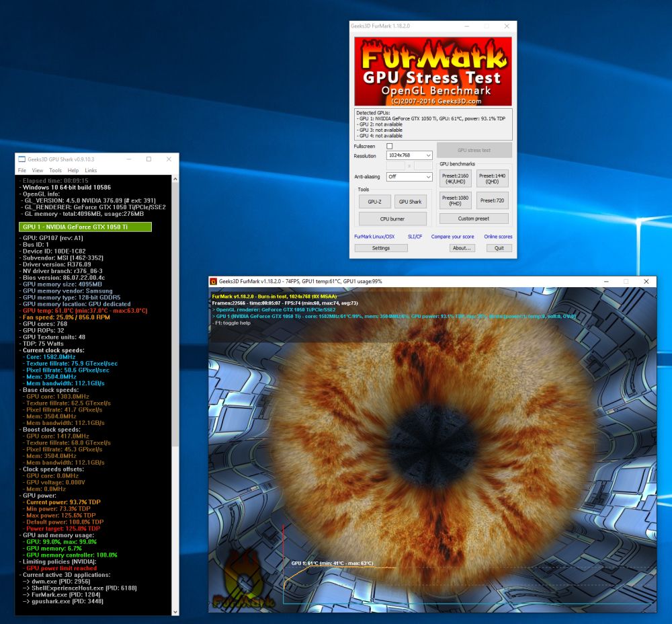Open the Resolution 1024x768 dropdown
The width and height of the screenshot is (672, 624).
(409, 155)
